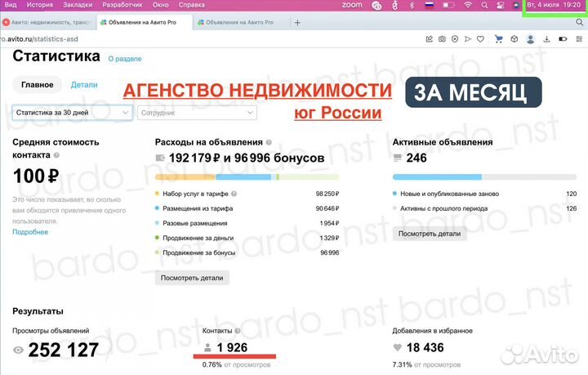Click the heart bookmark icon in address bar

coord(480,39)
